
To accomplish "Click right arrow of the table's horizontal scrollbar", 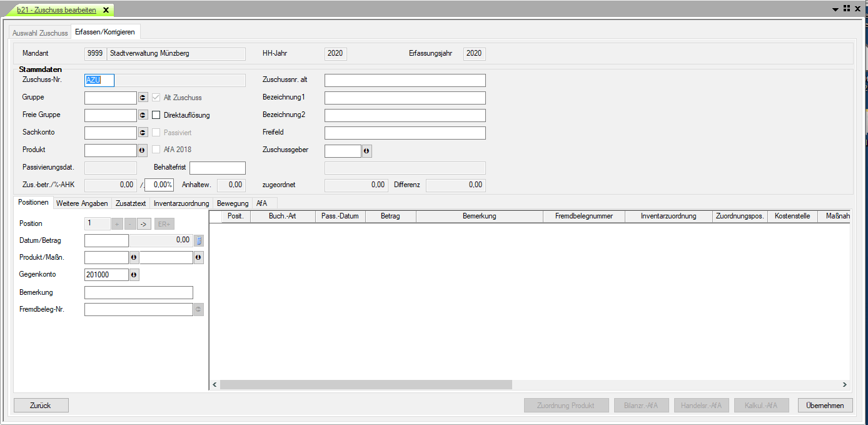I will pyautogui.click(x=844, y=385).
